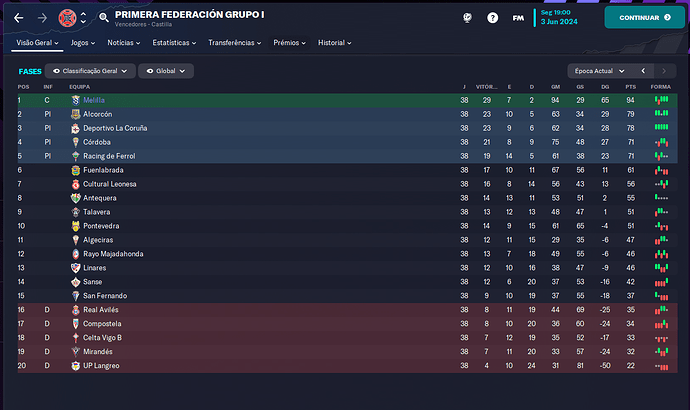
Task: Click the Deportivo La Coruña crest icon
Action: point(76,128)
